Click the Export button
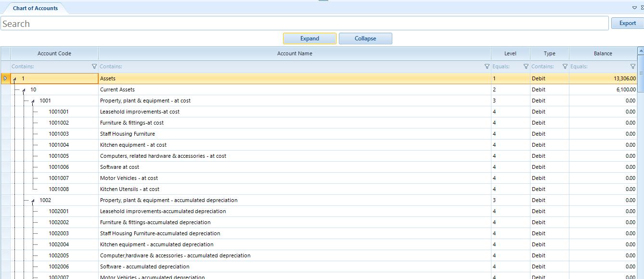This screenshot has width=644, height=279. (627, 23)
